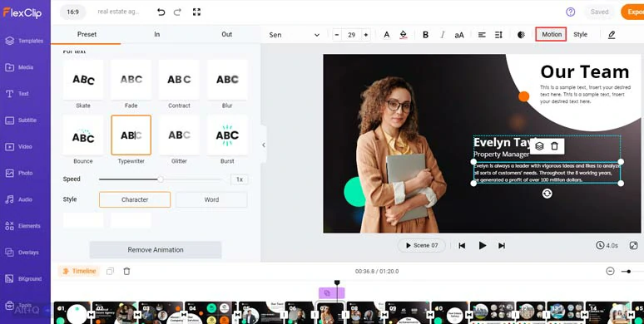Click the text alignment icon

click(482, 35)
